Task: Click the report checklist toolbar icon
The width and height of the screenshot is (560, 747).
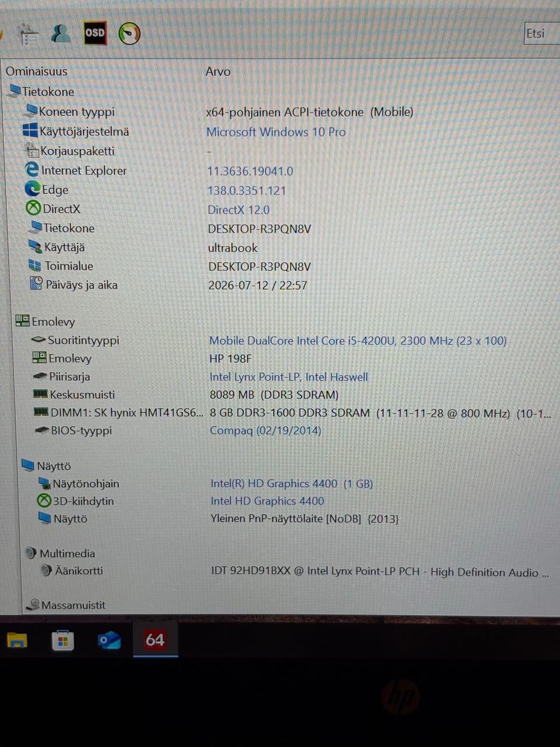Action: click(28, 35)
